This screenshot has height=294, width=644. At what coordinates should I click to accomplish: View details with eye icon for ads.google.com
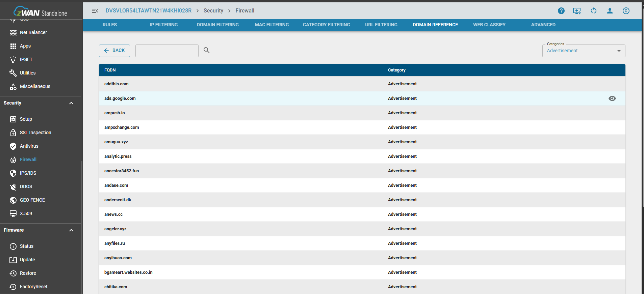(x=612, y=98)
